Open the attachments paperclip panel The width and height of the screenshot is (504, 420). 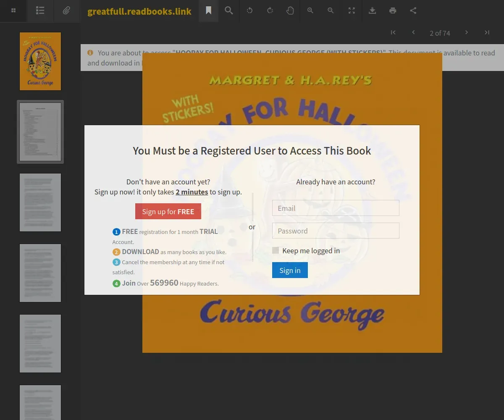click(66, 10)
